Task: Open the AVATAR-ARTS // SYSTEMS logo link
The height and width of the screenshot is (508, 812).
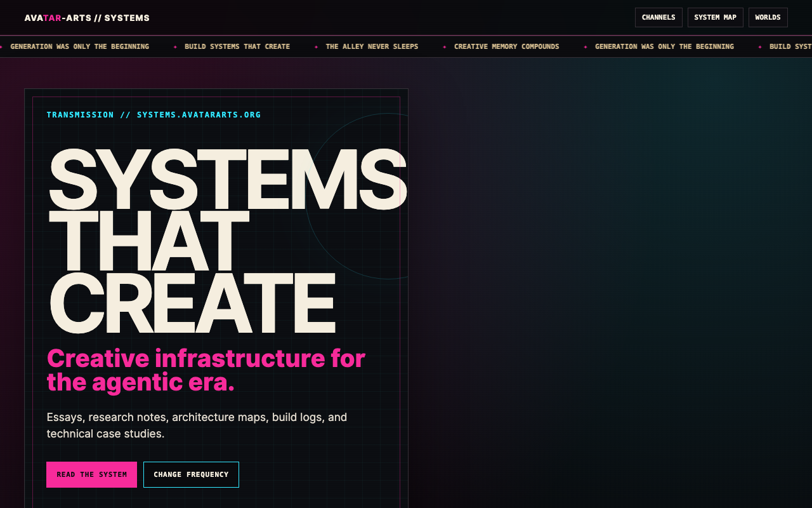Action: [87, 18]
